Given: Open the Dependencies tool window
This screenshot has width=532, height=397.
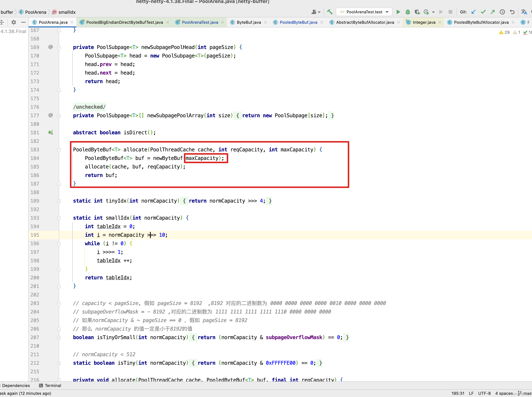Looking at the screenshot, I should pos(15,385).
